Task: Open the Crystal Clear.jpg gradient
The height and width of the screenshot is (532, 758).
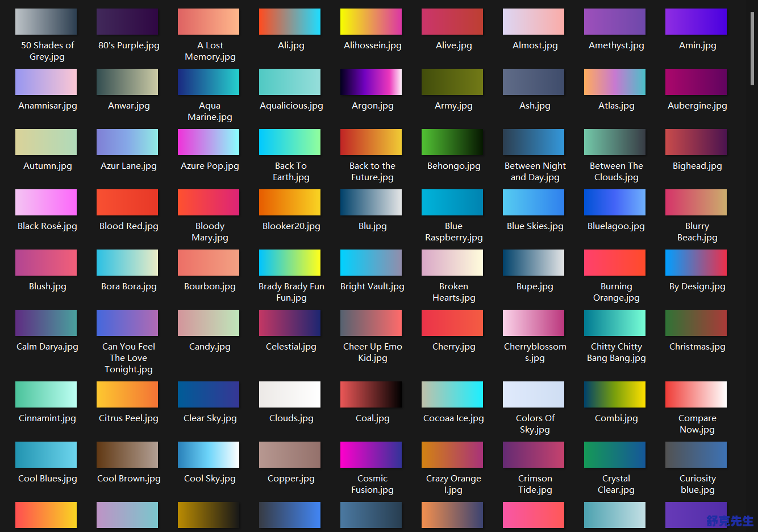Action: [615, 455]
